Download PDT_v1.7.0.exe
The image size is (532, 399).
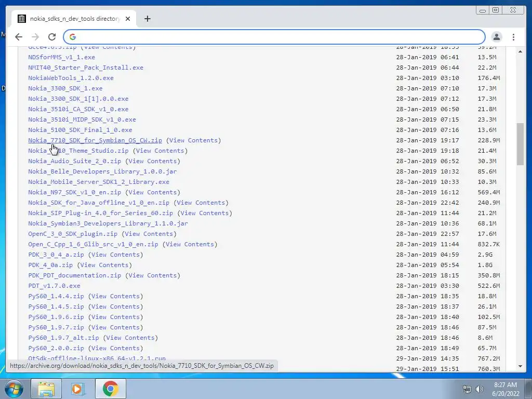[54, 286]
